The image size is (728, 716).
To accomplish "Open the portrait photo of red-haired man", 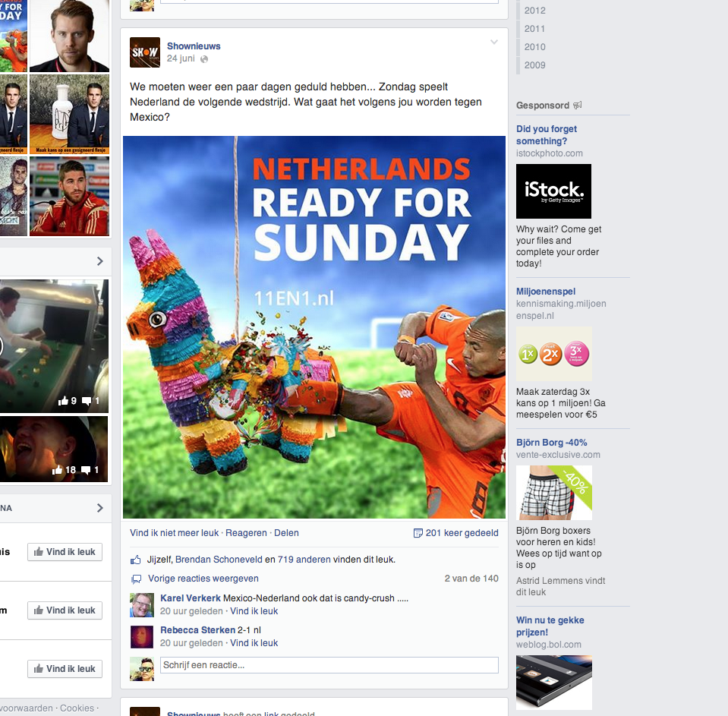I will 69,36.
